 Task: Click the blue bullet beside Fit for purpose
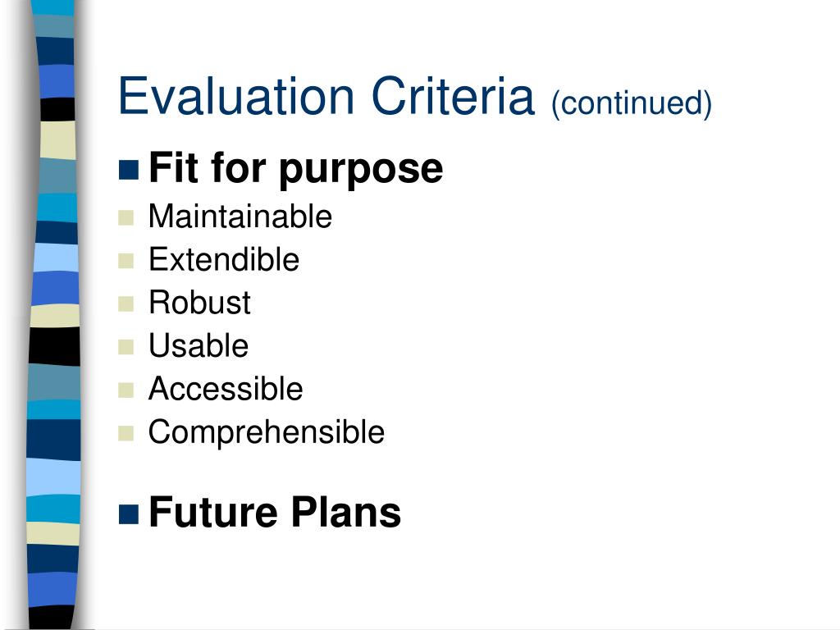[x=129, y=170]
